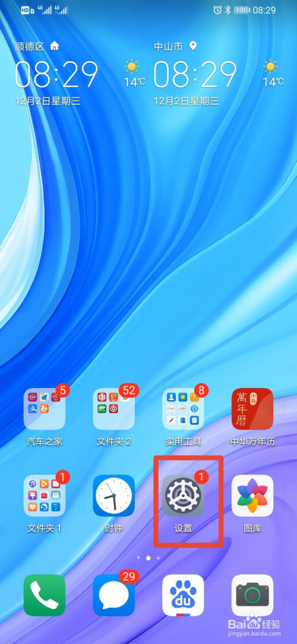The image size is (297, 644).
Task: Launch the Baidu app in dock
Action: (183, 595)
